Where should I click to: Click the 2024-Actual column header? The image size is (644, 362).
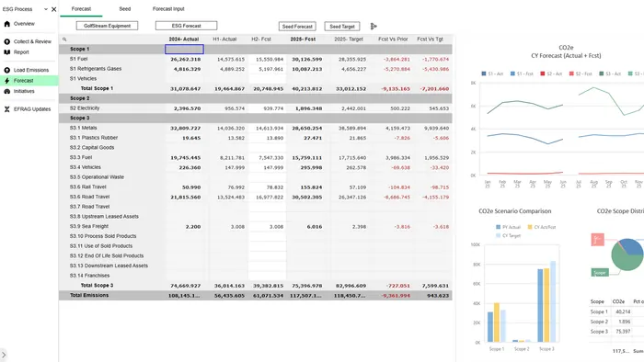click(184, 40)
